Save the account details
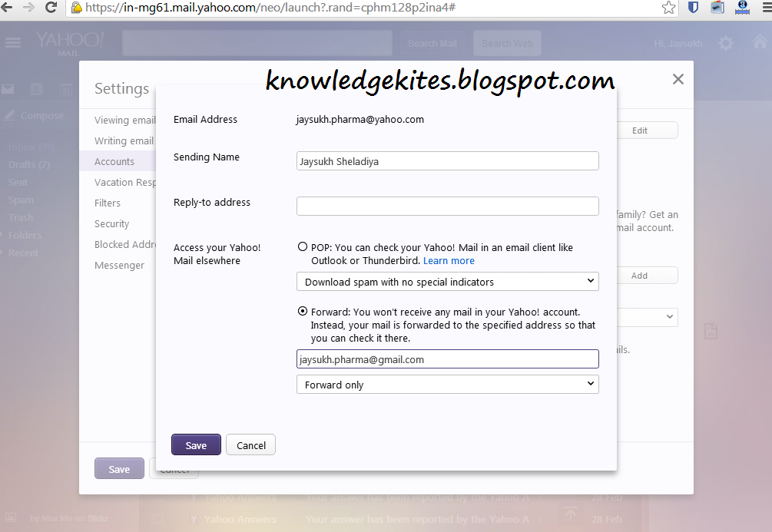772x532 pixels. 196,445
